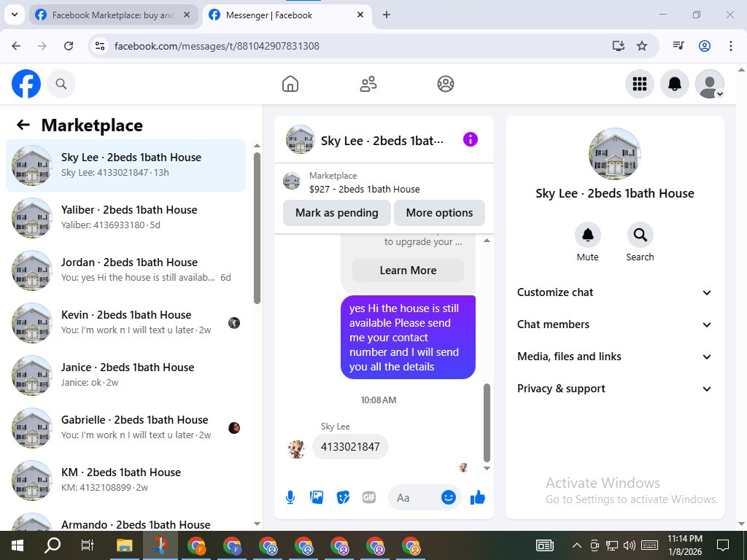Open Chrome media control icon

[678, 46]
